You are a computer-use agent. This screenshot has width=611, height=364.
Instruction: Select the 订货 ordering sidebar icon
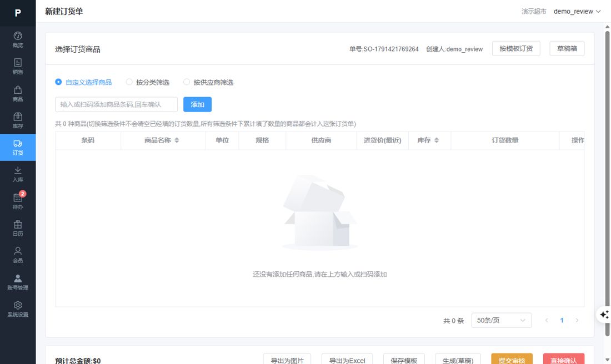(18, 148)
